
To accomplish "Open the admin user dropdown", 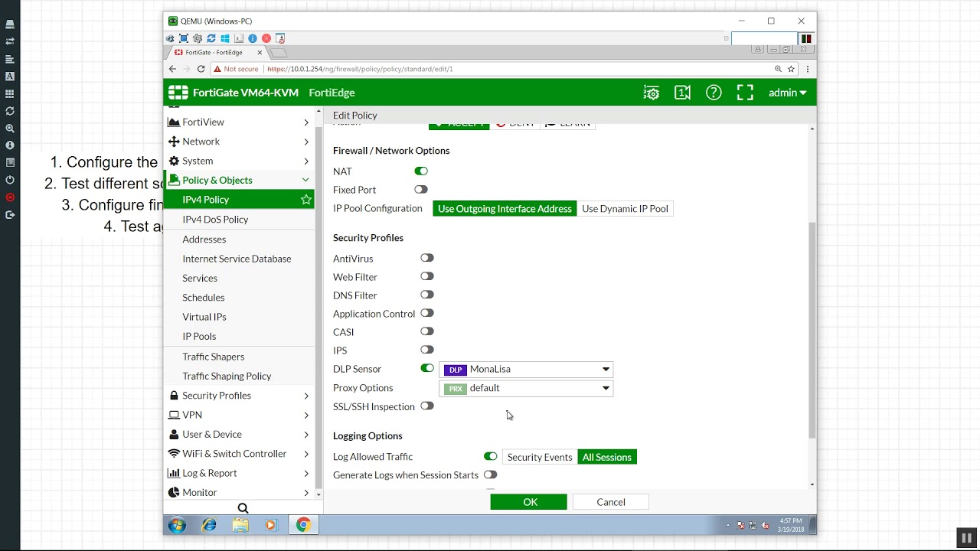I will point(788,93).
